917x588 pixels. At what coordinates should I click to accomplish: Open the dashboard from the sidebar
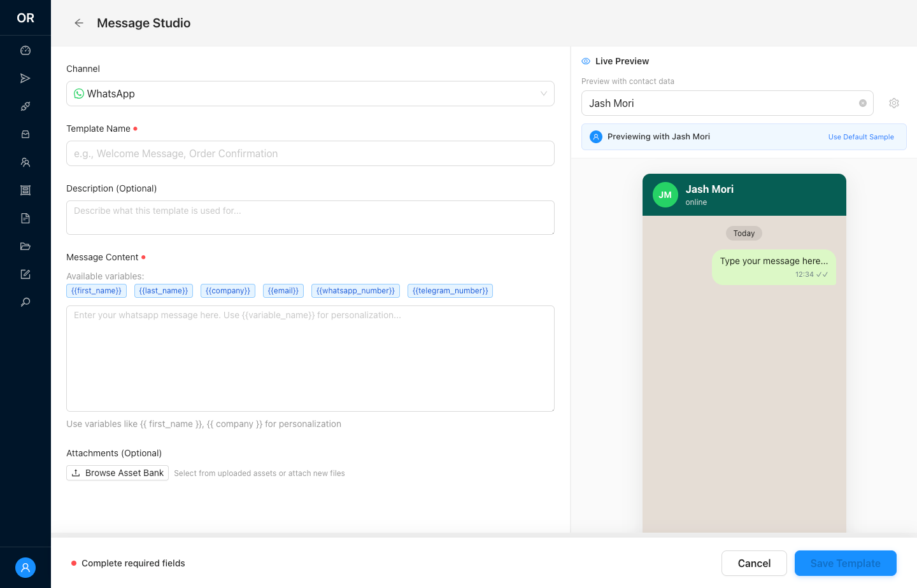(x=25, y=50)
